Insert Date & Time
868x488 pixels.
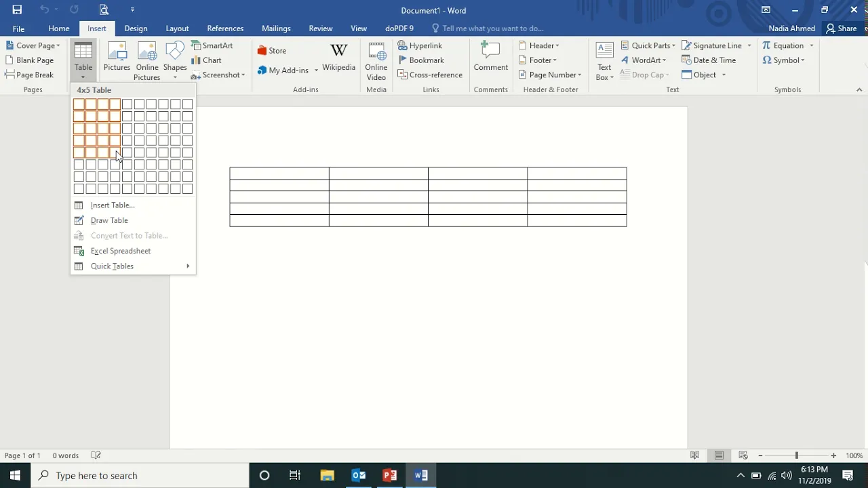point(709,60)
